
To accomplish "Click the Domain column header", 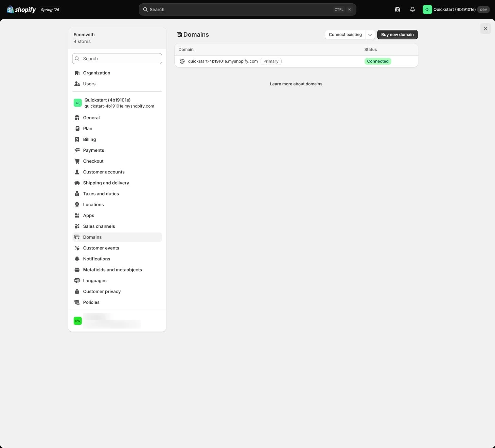I will tap(186, 50).
